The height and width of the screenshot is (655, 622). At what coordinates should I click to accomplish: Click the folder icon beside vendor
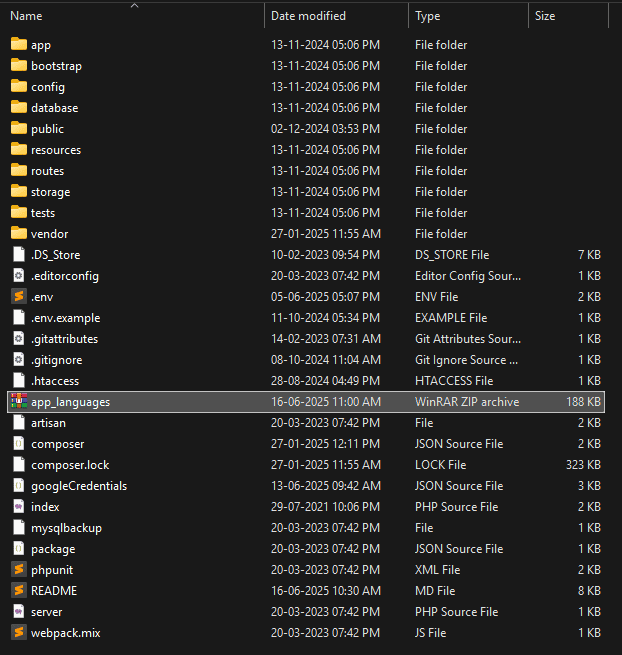click(18, 234)
